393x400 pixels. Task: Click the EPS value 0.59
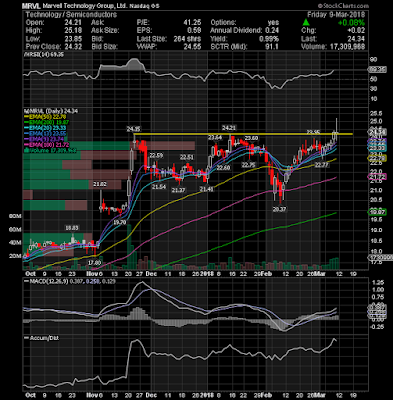[194, 31]
